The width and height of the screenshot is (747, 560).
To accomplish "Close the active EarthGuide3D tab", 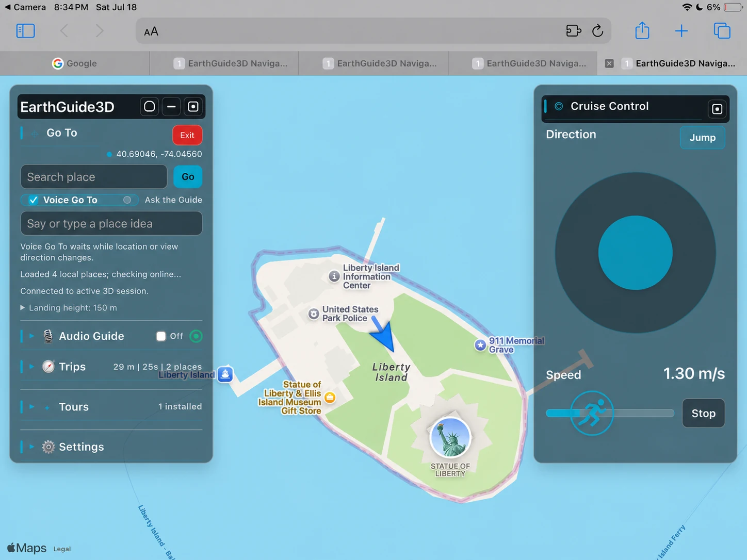I will [x=609, y=63].
